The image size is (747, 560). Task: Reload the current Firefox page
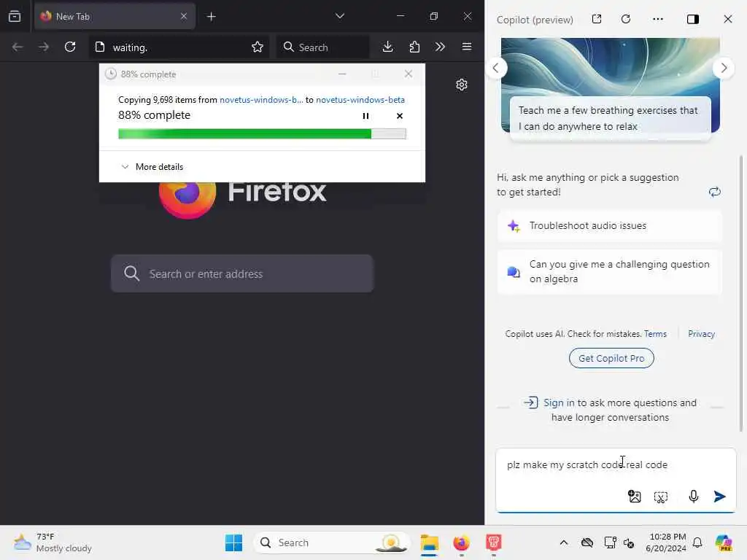(x=70, y=47)
